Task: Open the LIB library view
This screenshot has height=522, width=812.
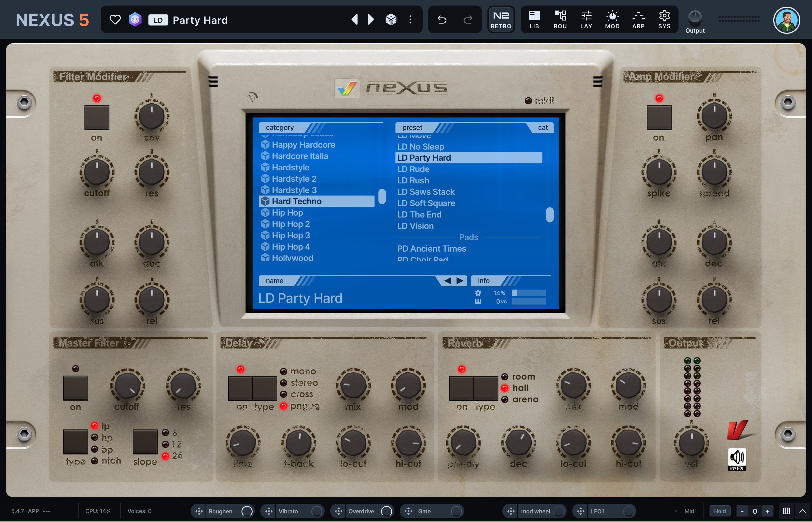Action: click(x=534, y=20)
